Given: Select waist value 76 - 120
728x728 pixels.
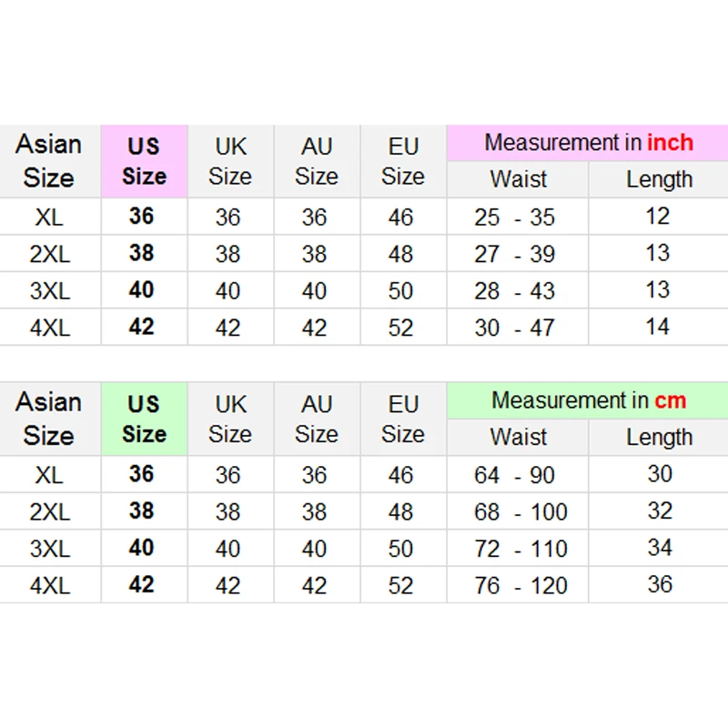Looking at the screenshot, I should (521, 585).
